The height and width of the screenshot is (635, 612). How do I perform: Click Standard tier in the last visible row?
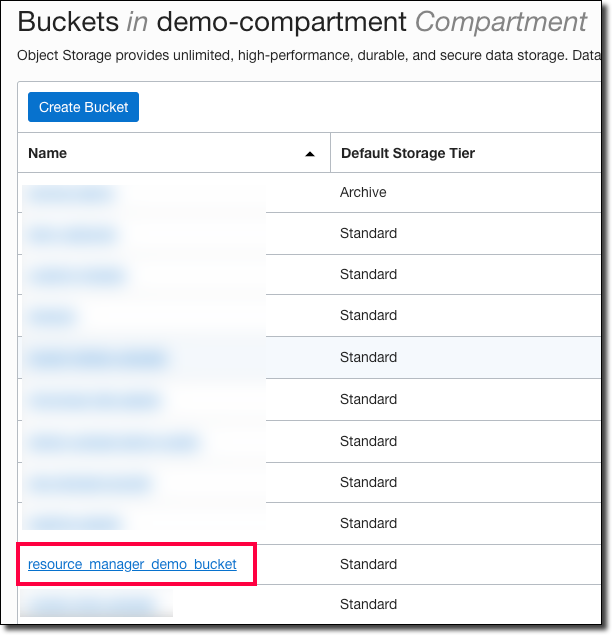click(368, 604)
